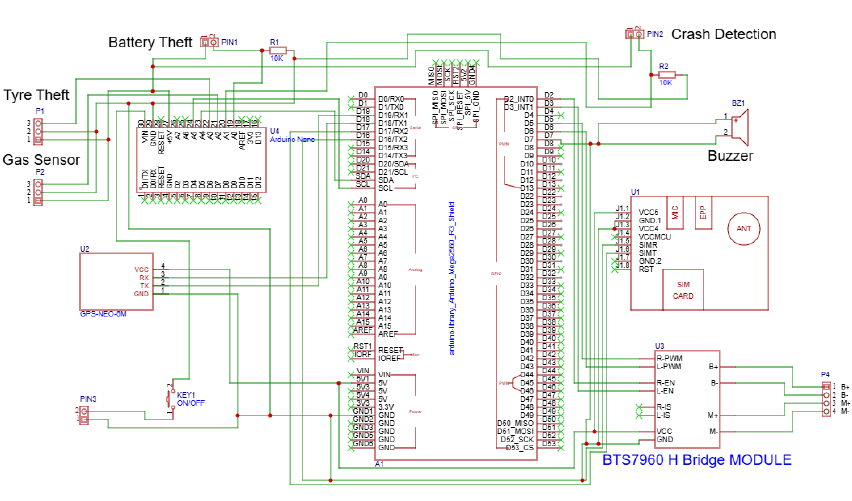Click the 'Battery Theft' label
The width and height of the screenshot is (852, 501).
[x=150, y=42]
